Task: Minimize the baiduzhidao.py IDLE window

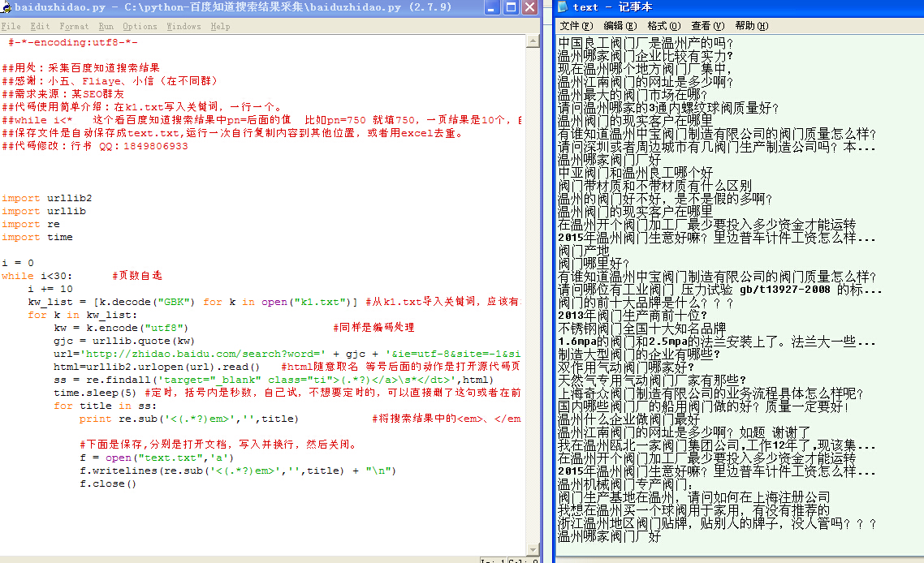Action: tap(491, 7)
